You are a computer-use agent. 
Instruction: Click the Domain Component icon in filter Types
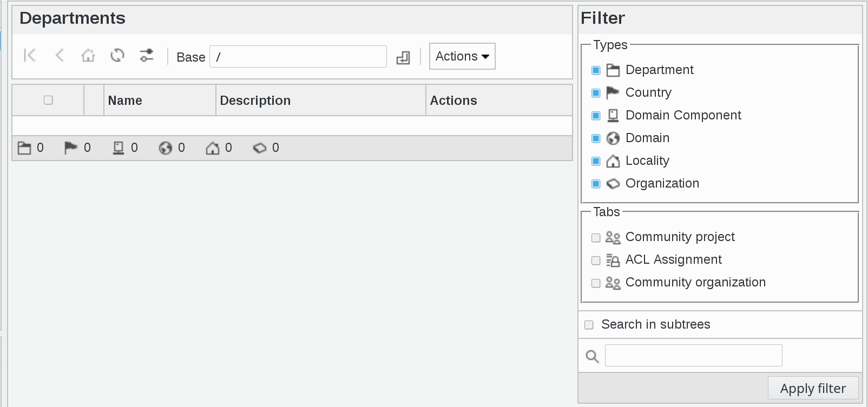613,116
